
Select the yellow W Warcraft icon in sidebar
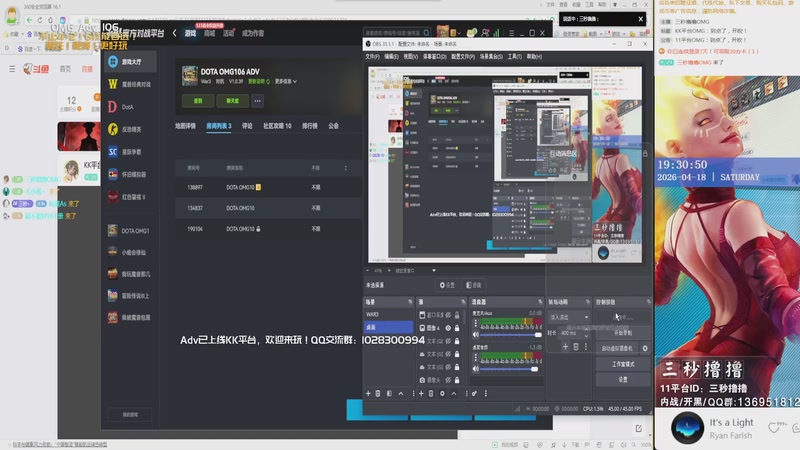(x=113, y=84)
